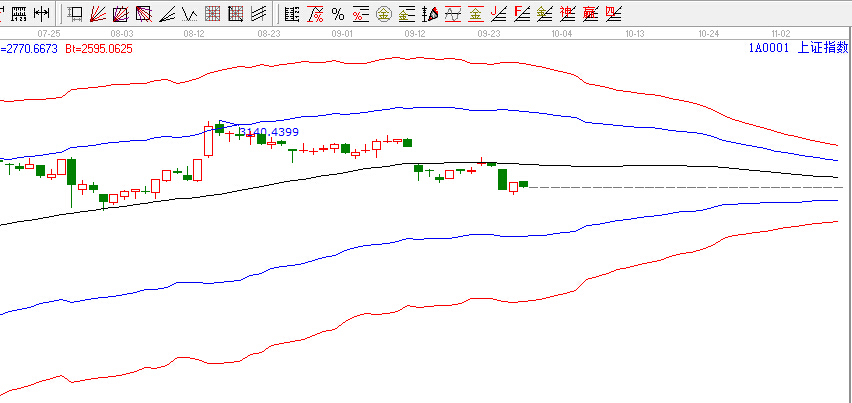Click the horizontal distance measurement arrows icon
This screenshot has height=403, width=852.
[x=41, y=14]
